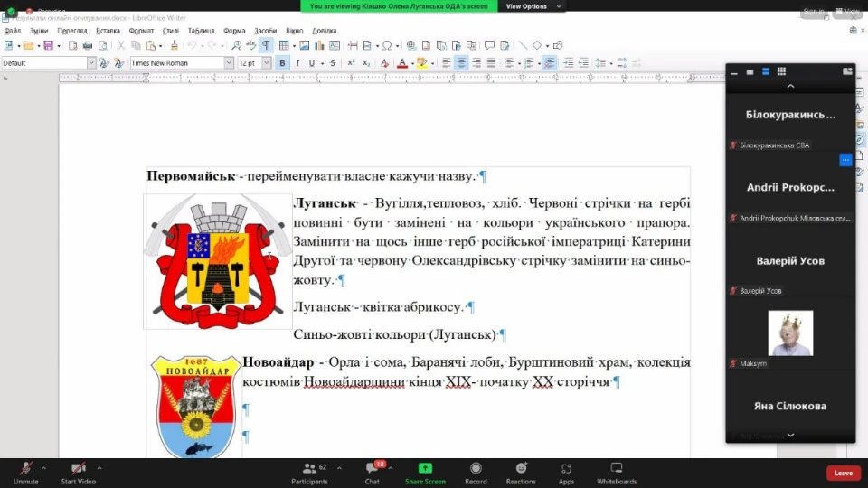Expand the Font Color dropdown arrow
Viewport: 868px width, 488px height.
click(x=413, y=63)
